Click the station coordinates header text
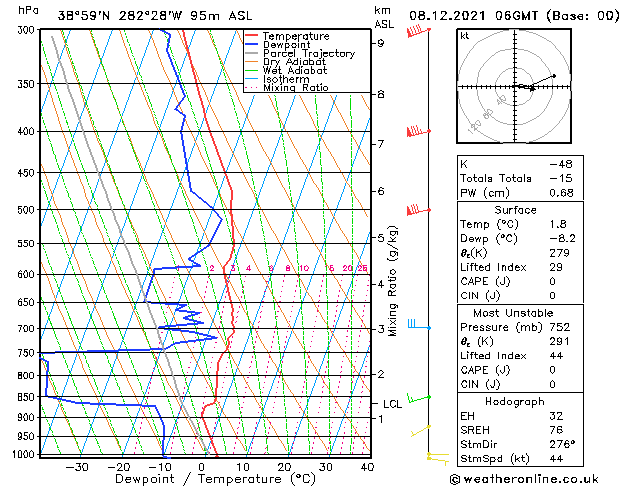 coord(125,15)
